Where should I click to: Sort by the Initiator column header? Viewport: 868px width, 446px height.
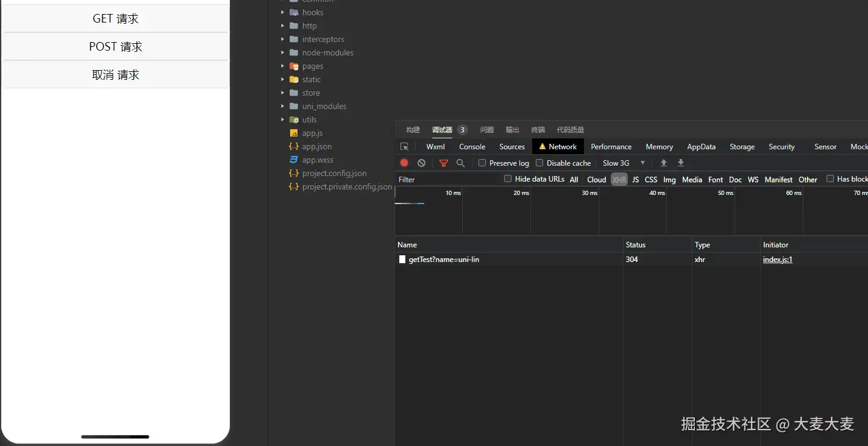coord(814,245)
